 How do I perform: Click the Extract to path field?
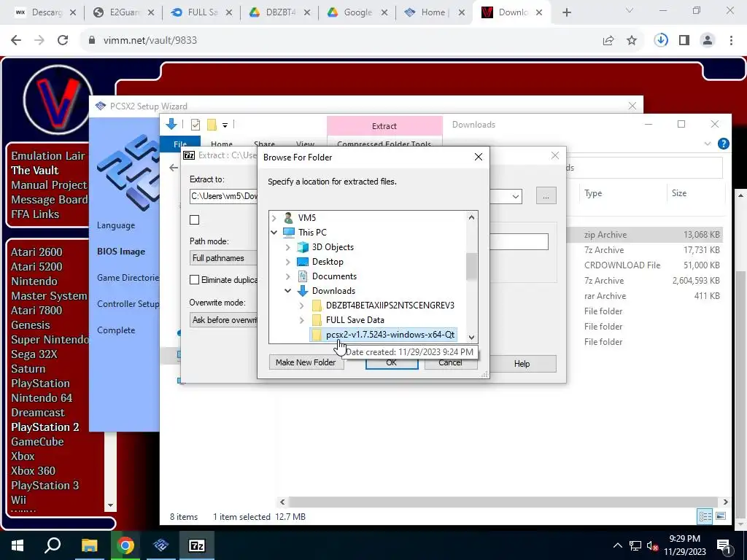point(223,196)
